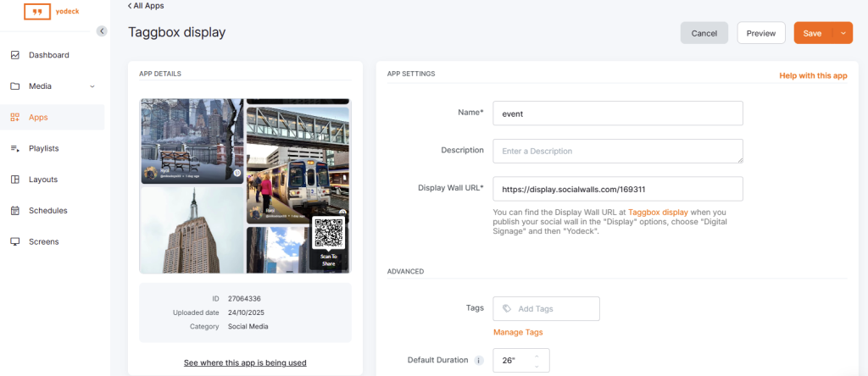Click the Default Duration info icon

point(479,361)
